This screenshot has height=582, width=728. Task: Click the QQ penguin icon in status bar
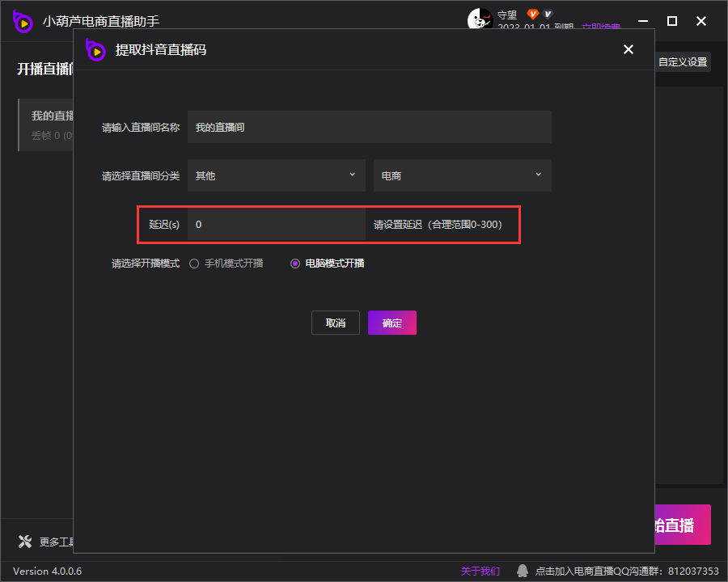point(523,571)
